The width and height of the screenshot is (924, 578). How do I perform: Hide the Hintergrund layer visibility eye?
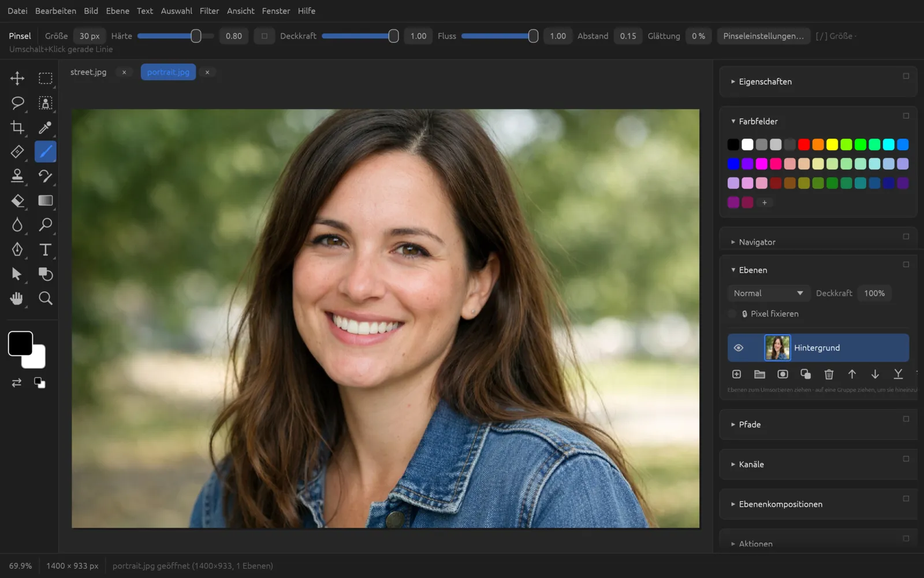(738, 348)
